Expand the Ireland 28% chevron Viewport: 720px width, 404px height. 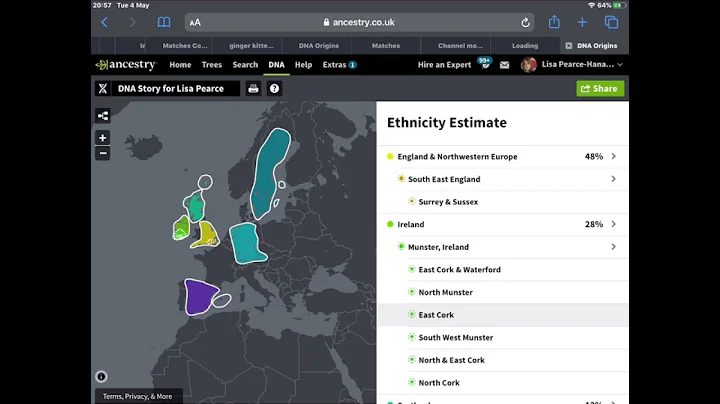[613, 224]
